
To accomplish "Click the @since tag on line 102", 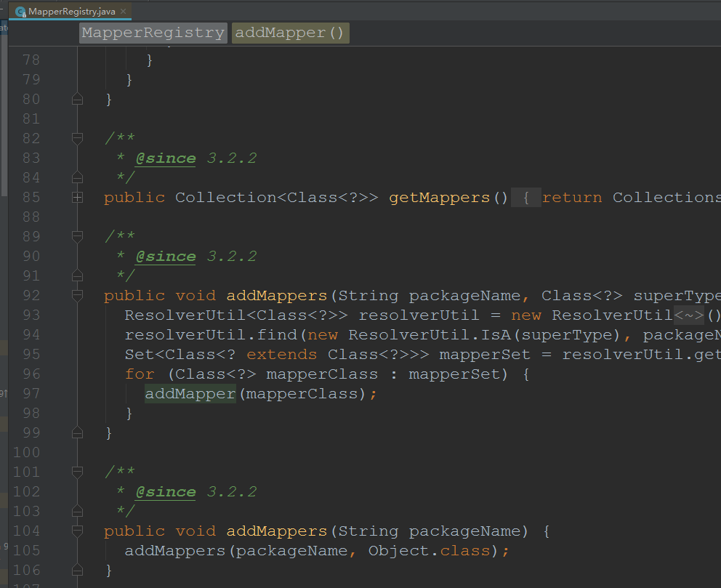I will point(166,491).
